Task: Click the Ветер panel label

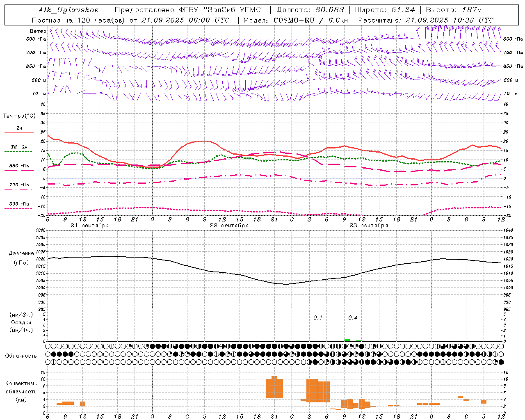Action: tap(38, 31)
